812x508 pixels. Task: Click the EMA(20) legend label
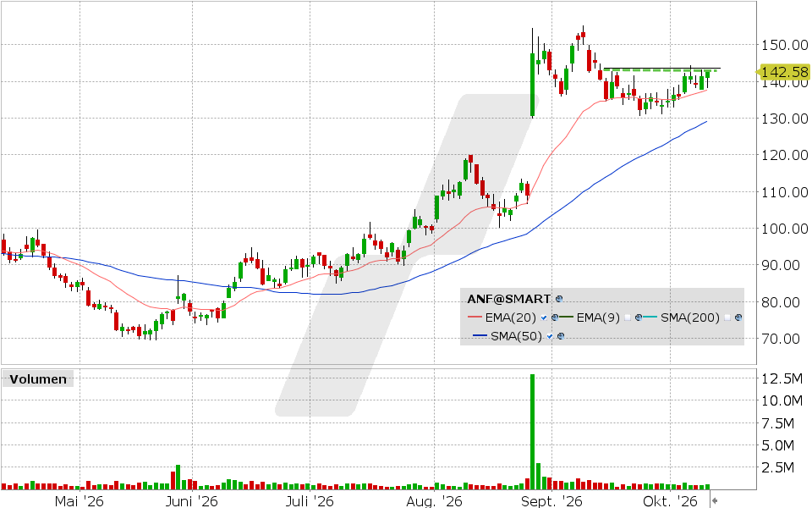(511, 317)
